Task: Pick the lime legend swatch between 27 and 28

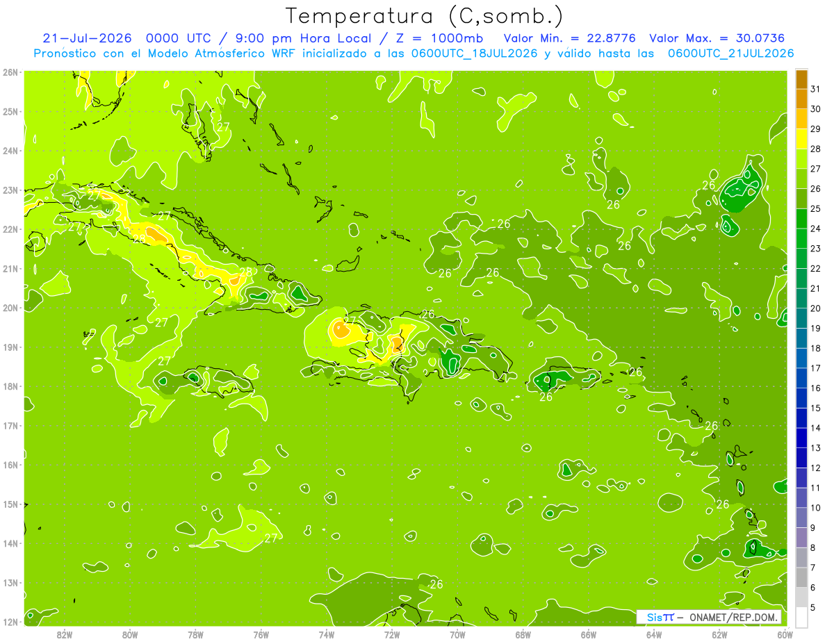Action: click(x=802, y=160)
